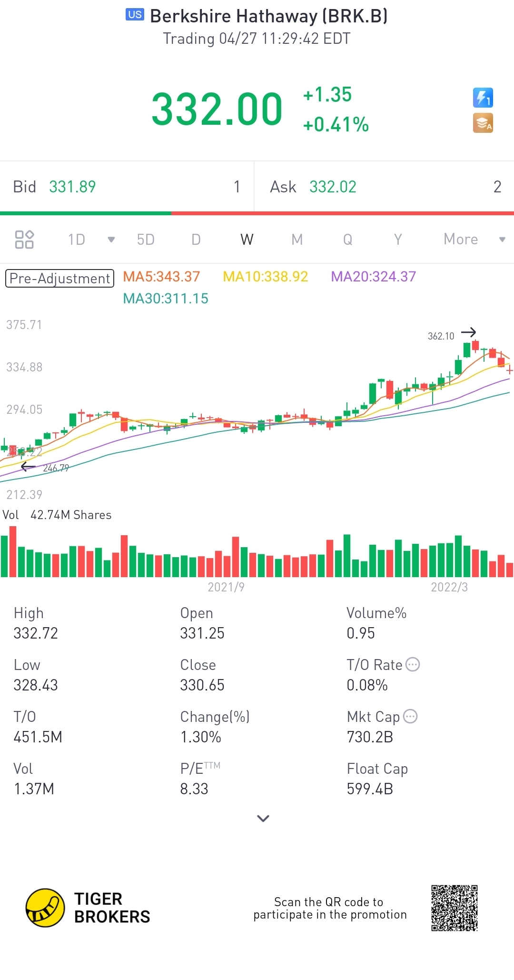514x980 pixels.
Task: Tap the Berkshire Hathaway (BRK.B) title
Action: [269, 16]
